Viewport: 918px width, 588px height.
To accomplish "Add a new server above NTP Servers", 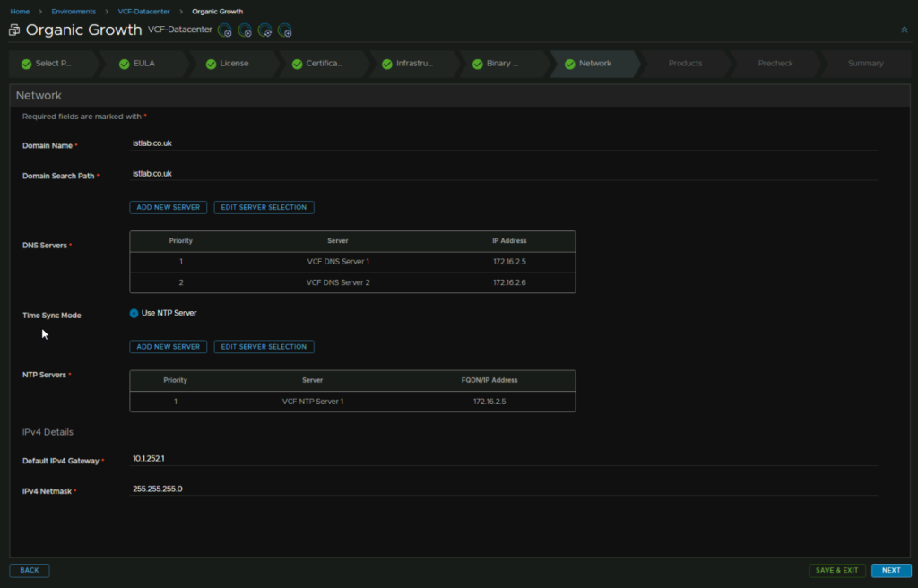I will point(168,347).
